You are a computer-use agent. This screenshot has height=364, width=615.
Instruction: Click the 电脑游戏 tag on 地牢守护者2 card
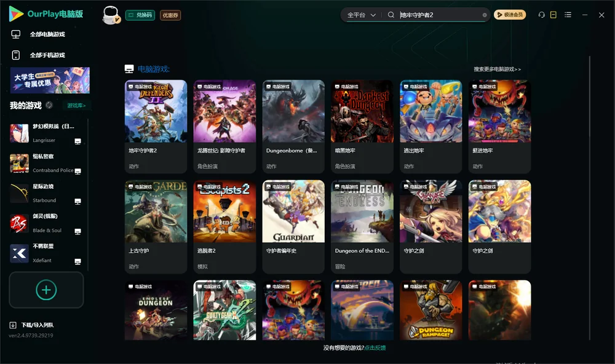[x=140, y=86]
